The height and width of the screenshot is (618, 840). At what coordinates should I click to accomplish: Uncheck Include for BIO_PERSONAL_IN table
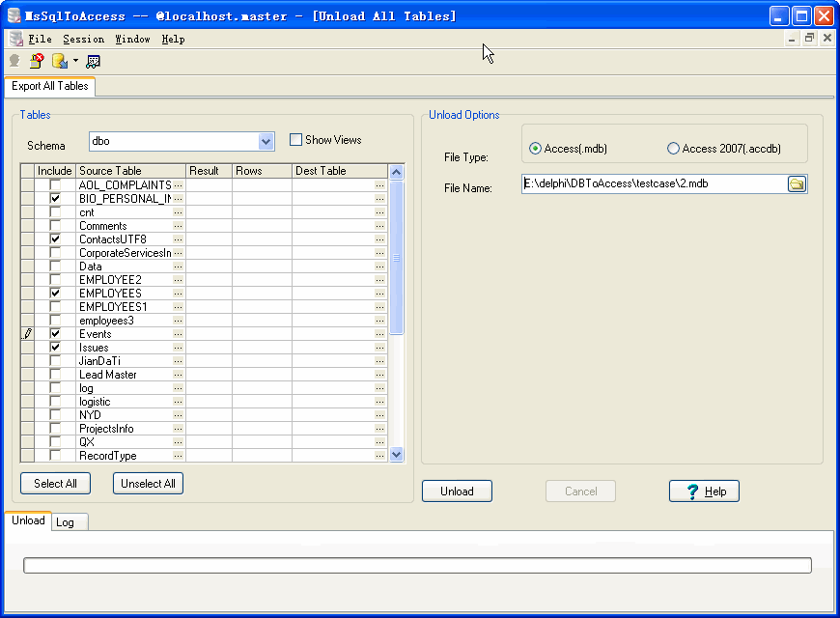[x=55, y=198]
